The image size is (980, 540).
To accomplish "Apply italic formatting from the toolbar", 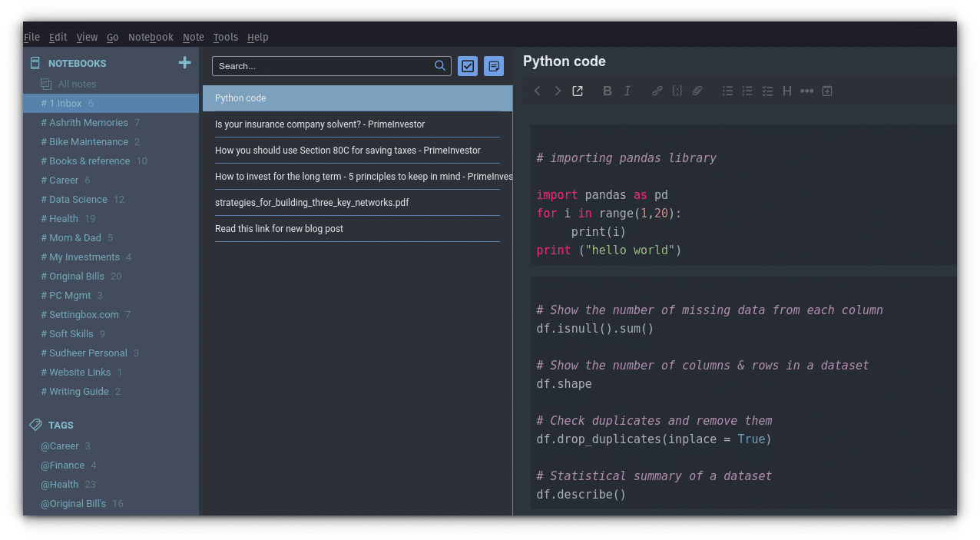I will click(627, 91).
